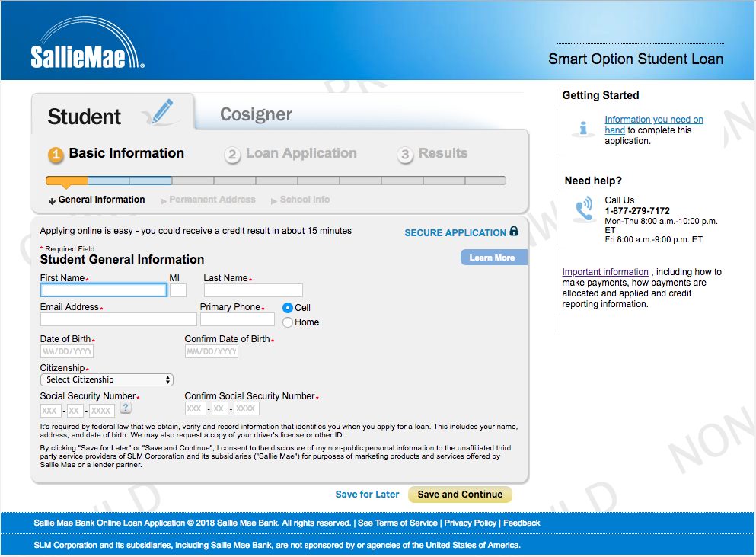This screenshot has height=557, width=756.
Task: Click the Confirm SSN middle XX field
Action: [220, 408]
